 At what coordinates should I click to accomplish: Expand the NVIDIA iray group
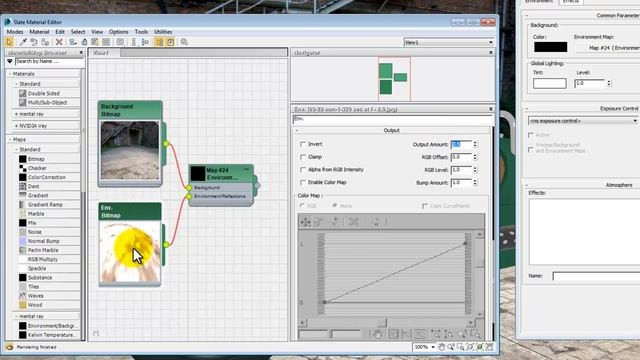coord(16,126)
